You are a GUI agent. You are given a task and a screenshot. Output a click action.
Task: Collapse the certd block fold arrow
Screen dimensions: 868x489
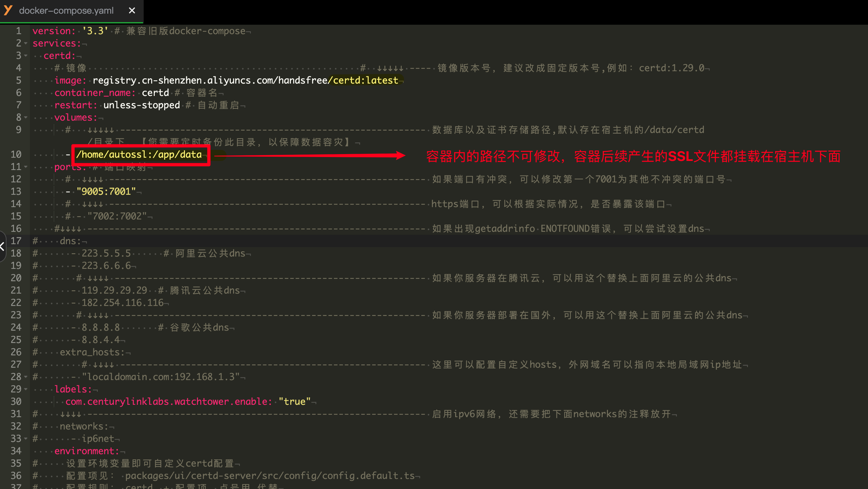tap(26, 56)
